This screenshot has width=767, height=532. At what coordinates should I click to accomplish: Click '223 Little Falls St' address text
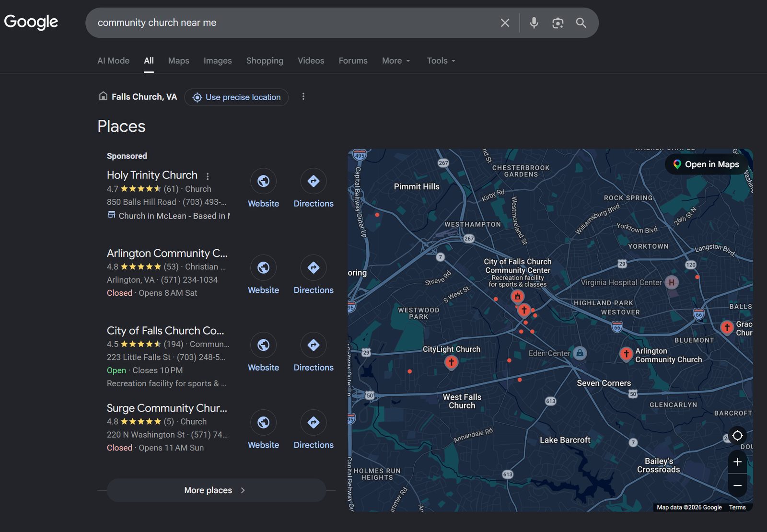[139, 357]
